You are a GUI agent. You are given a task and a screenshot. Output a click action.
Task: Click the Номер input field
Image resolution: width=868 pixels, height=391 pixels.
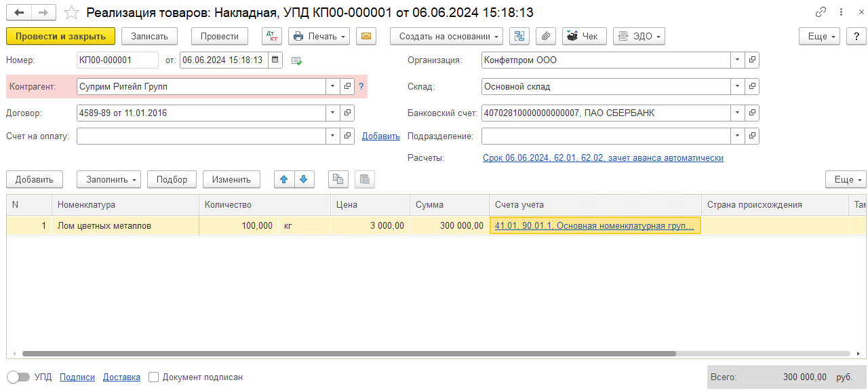click(x=117, y=60)
